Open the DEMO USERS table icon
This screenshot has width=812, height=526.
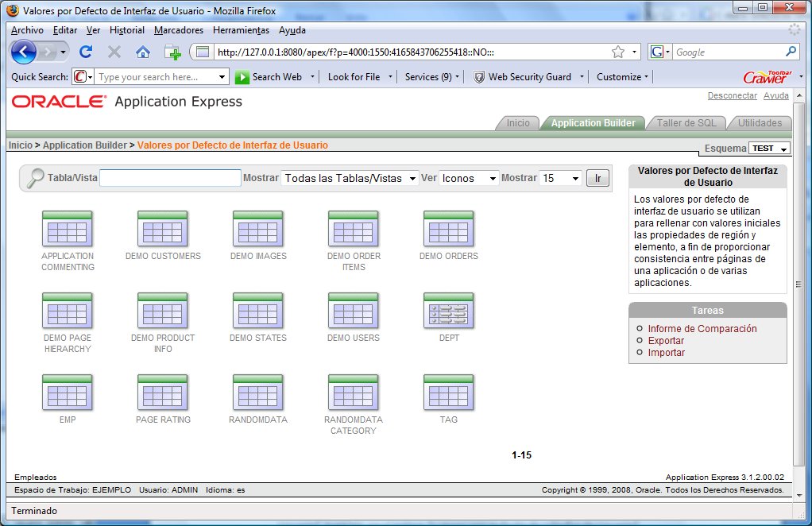click(x=354, y=311)
